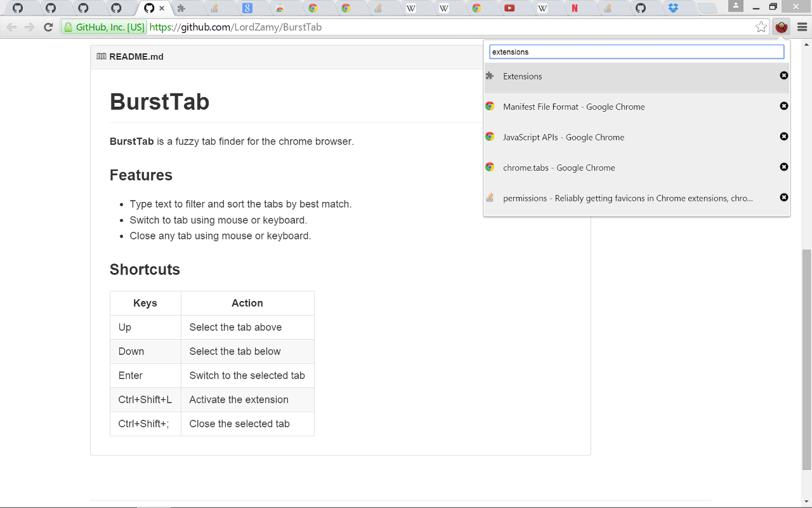Open the Chrome hamburger menu
Image resolution: width=812 pixels, height=508 pixels.
(x=802, y=27)
